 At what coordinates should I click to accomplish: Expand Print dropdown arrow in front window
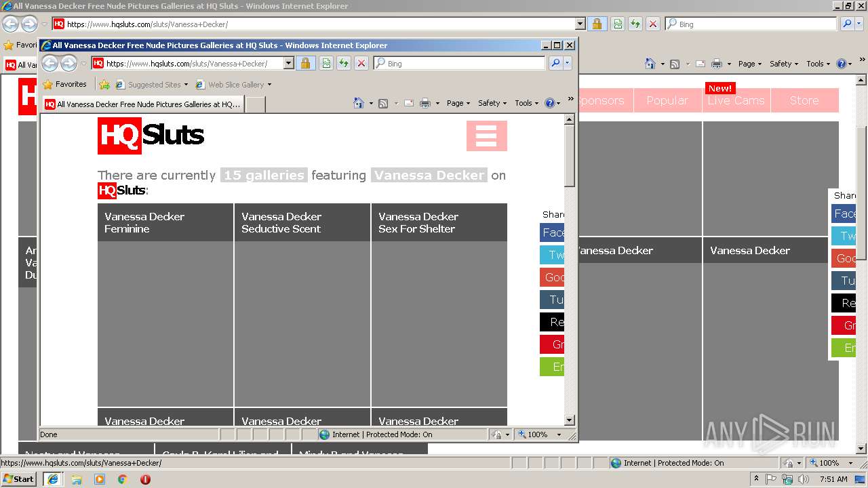click(437, 104)
